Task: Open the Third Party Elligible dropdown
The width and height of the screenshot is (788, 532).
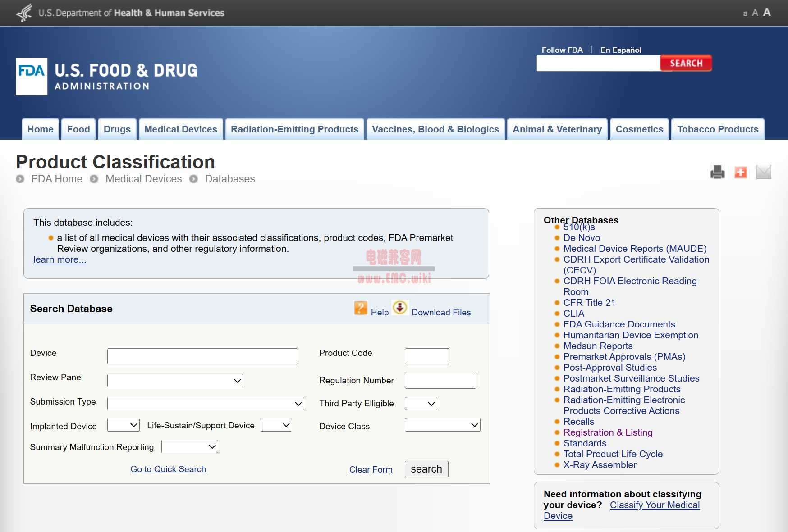Action: click(421, 404)
